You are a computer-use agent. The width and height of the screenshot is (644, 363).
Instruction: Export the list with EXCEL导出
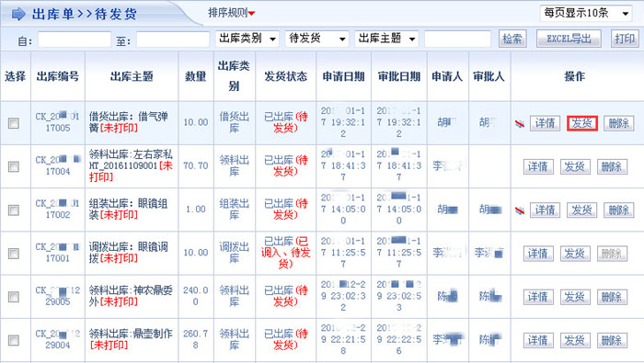click(x=569, y=39)
